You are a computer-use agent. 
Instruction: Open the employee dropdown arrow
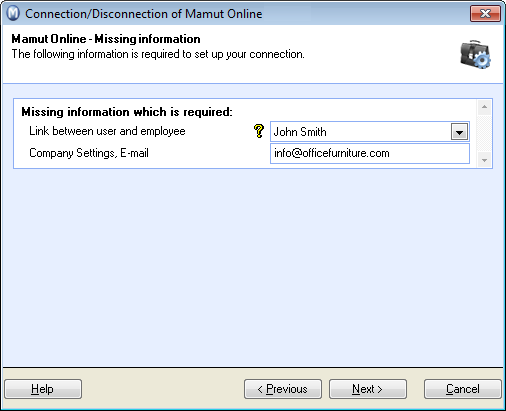[x=459, y=132]
